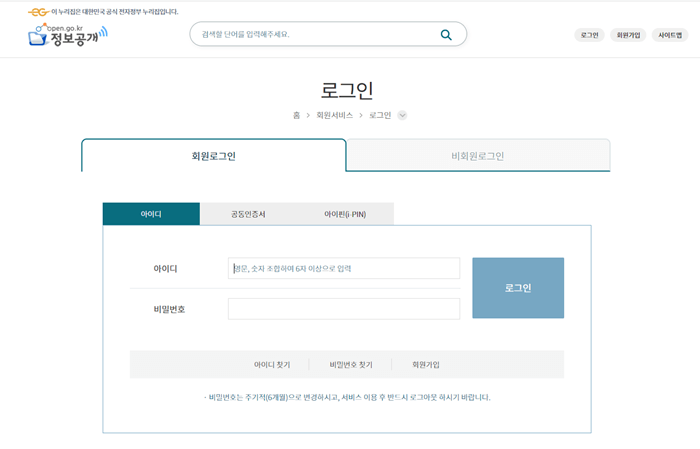The height and width of the screenshot is (449, 700).
Task: Open the 사이트맵 header button
Action: click(670, 35)
